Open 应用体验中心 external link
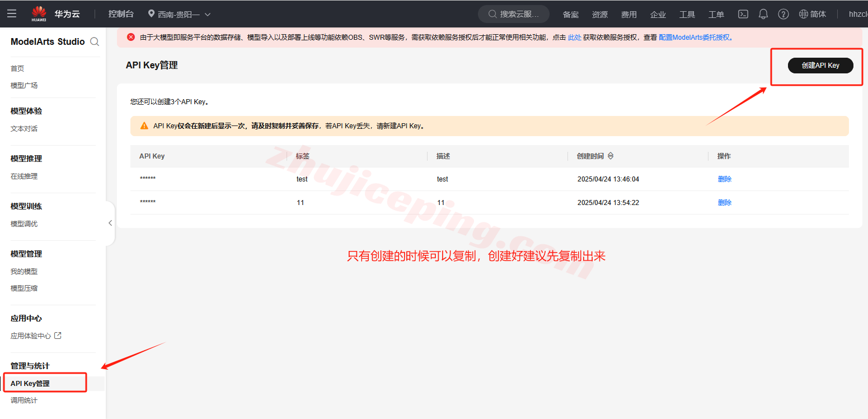The height and width of the screenshot is (419, 868). pyautogui.click(x=36, y=336)
